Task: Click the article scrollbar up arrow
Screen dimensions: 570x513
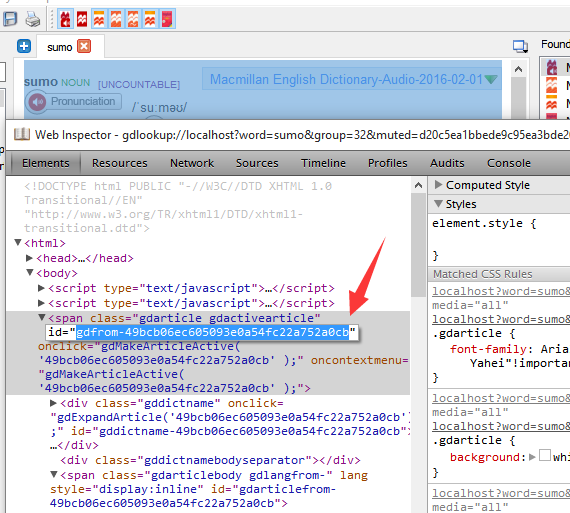Action: coord(518,69)
